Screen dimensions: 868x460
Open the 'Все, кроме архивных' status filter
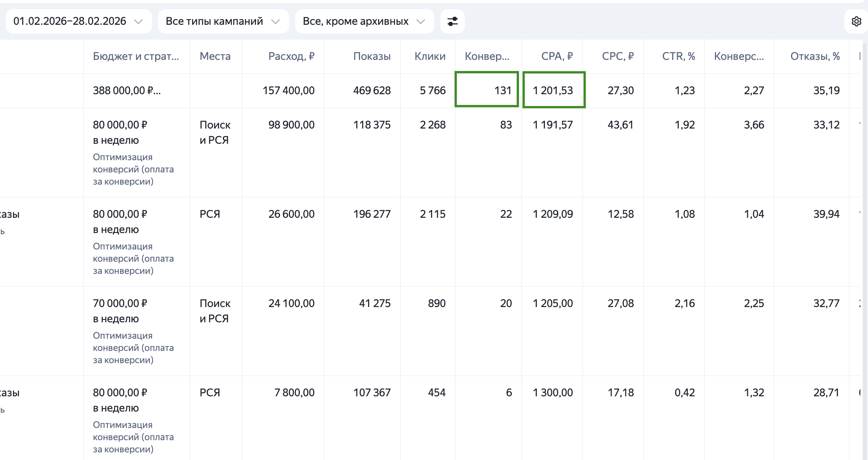(364, 21)
